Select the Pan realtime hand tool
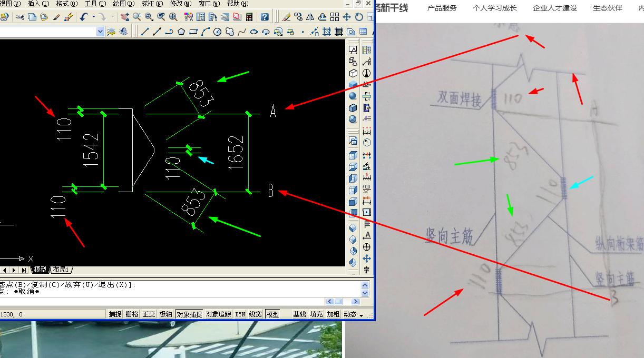The image size is (644, 358). point(125,17)
